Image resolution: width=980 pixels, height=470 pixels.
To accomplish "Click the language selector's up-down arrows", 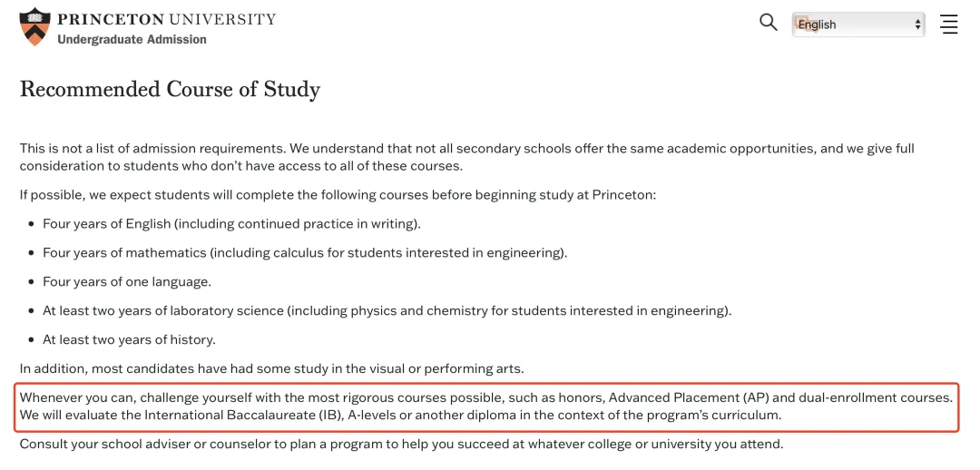I will coord(917,24).
